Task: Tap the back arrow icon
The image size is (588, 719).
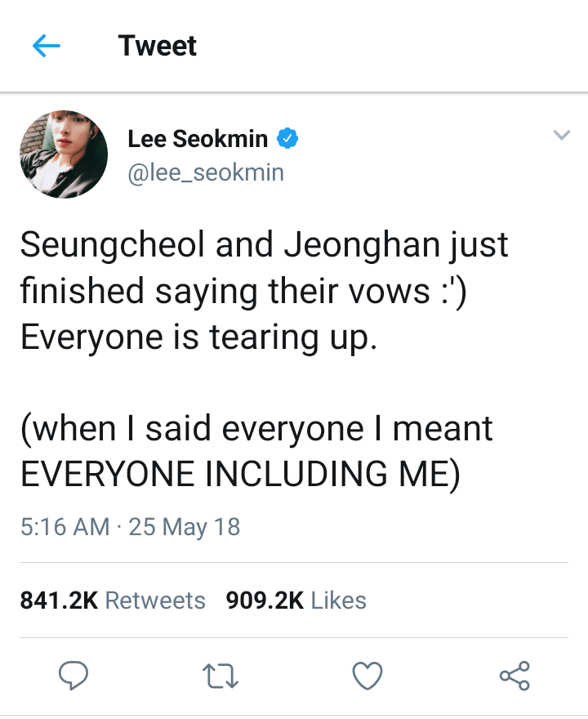Action: (x=47, y=46)
